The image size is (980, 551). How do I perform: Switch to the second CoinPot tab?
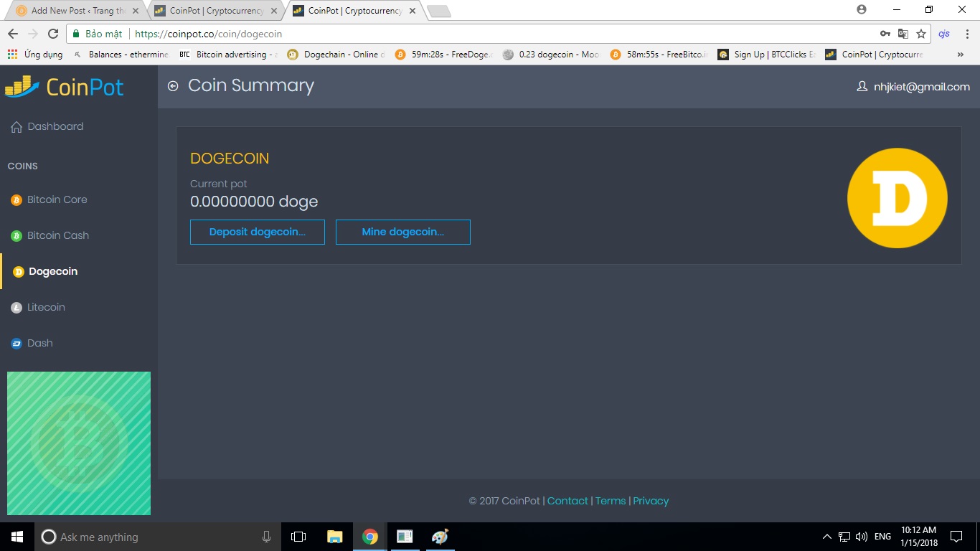click(216, 11)
